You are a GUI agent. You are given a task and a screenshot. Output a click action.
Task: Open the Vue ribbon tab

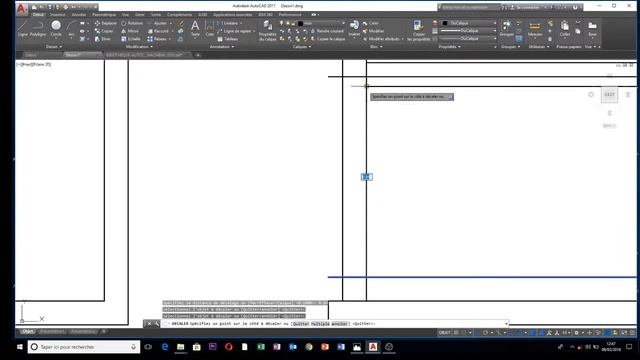[x=125, y=15]
